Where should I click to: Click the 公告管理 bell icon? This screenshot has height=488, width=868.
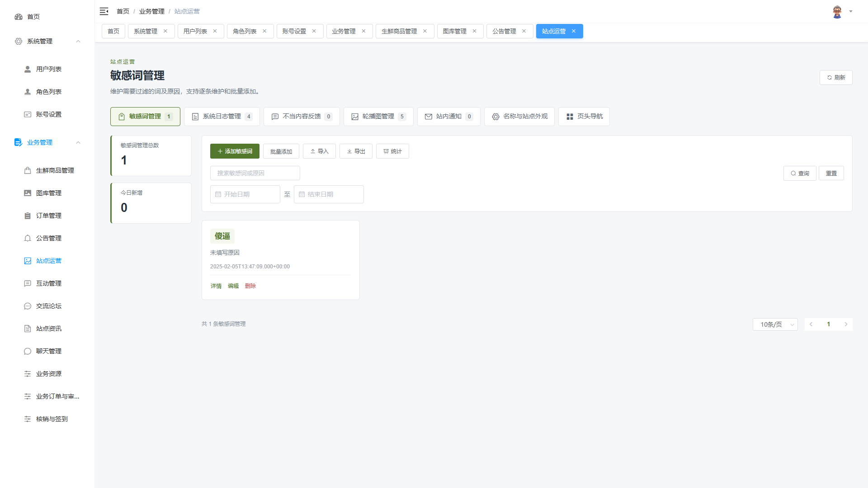pos(28,238)
